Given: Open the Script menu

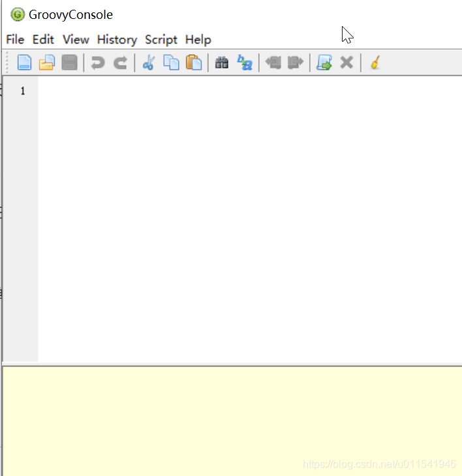Looking at the screenshot, I should click(161, 40).
